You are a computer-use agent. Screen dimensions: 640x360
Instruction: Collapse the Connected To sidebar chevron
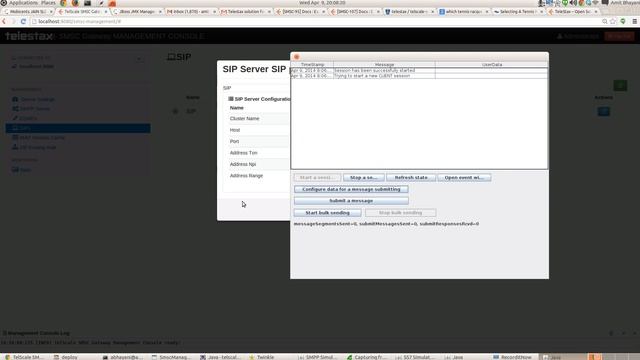(x=139, y=58)
